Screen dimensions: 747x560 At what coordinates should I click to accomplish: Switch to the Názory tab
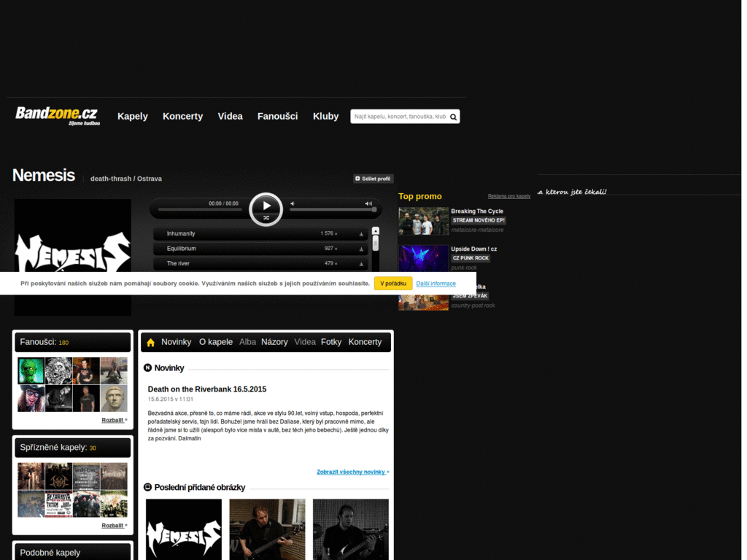pos(274,342)
